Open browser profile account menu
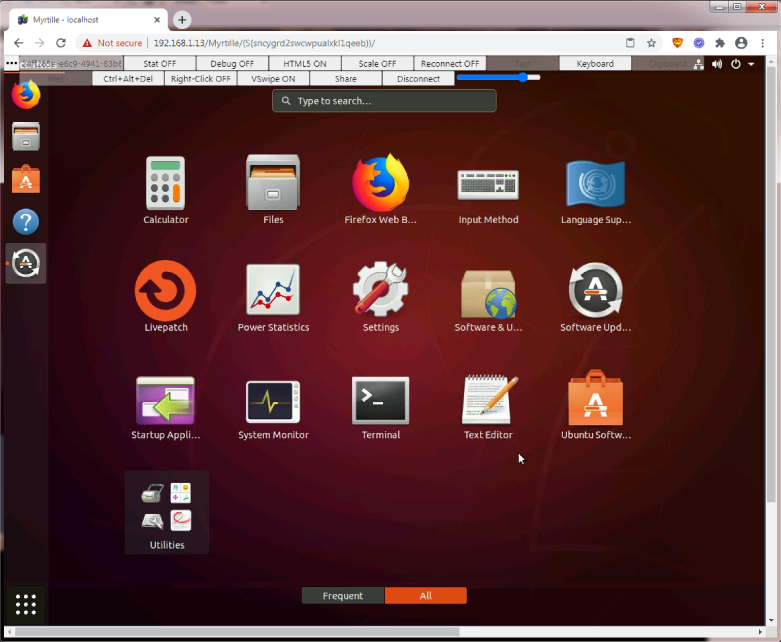 [x=741, y=43]
